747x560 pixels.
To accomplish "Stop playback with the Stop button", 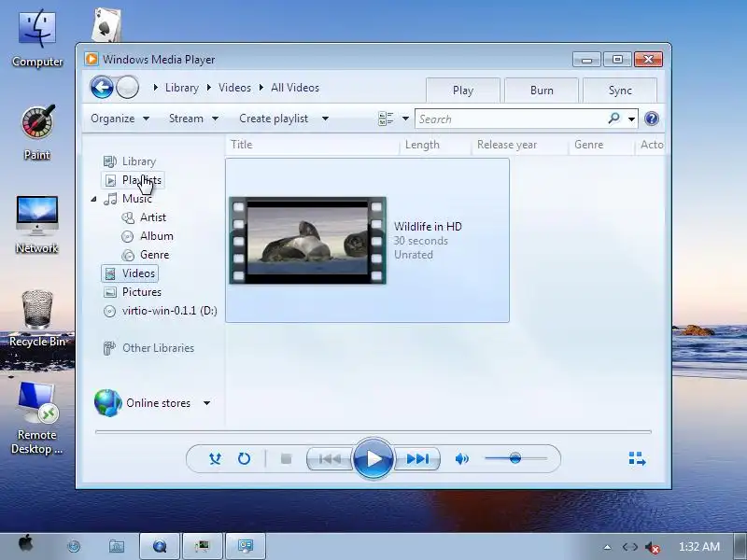I will (x=286, y=458).
